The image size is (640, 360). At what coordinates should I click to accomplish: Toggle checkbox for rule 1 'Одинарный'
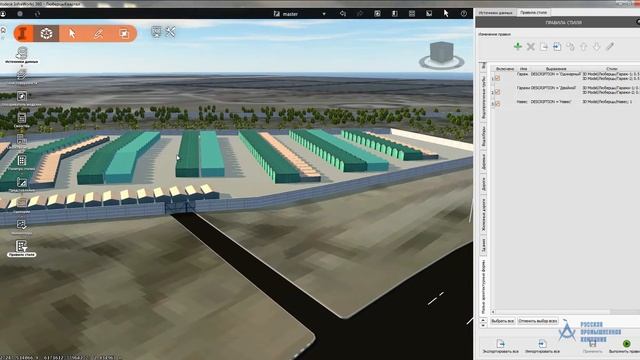point(498,78)
